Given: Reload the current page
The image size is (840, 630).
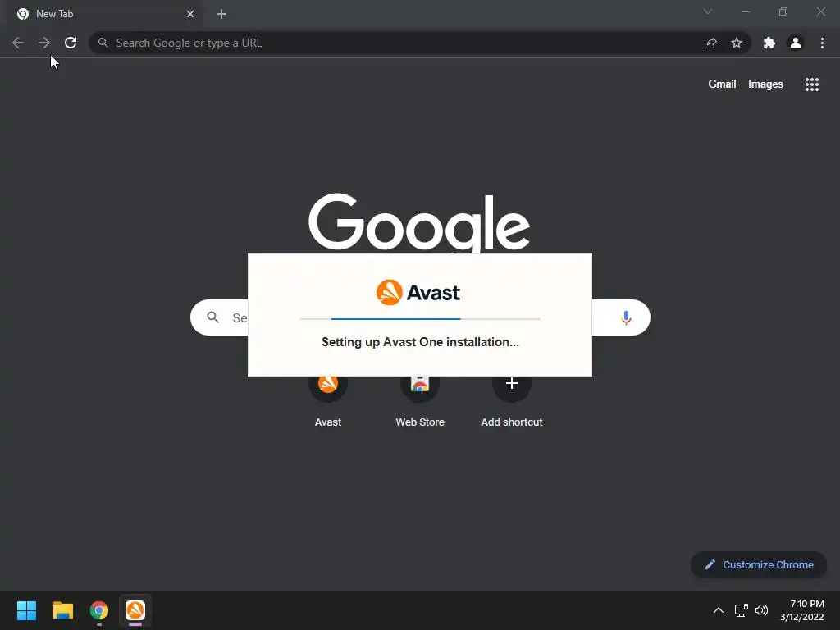Looking at the screenshot, I should pyautogui.click(x=71, y=43).
